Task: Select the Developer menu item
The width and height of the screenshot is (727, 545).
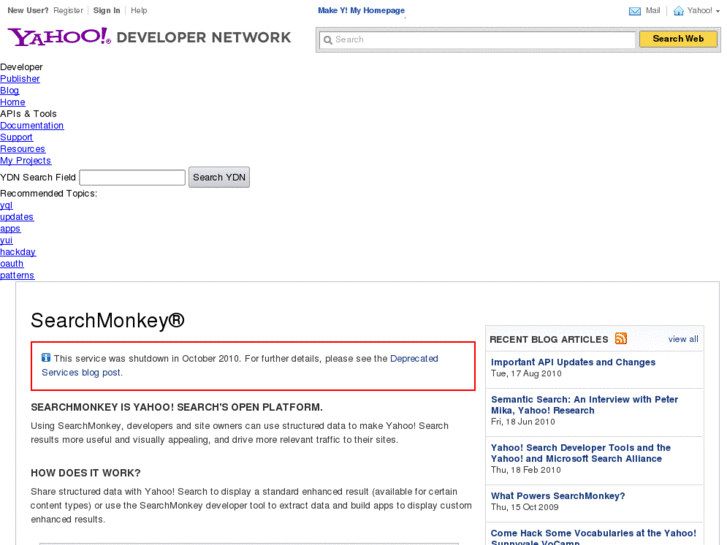Action: point(21,67)
